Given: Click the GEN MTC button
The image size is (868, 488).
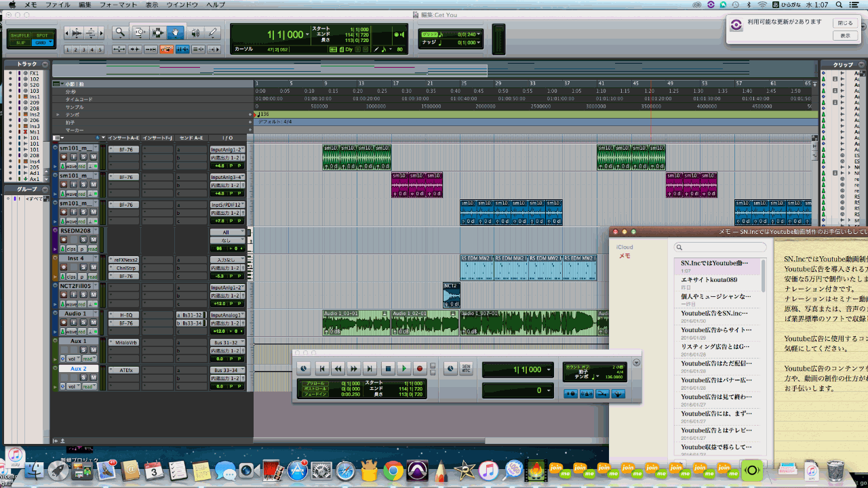Looking at the screenshot, I should (x=466, y=369).
